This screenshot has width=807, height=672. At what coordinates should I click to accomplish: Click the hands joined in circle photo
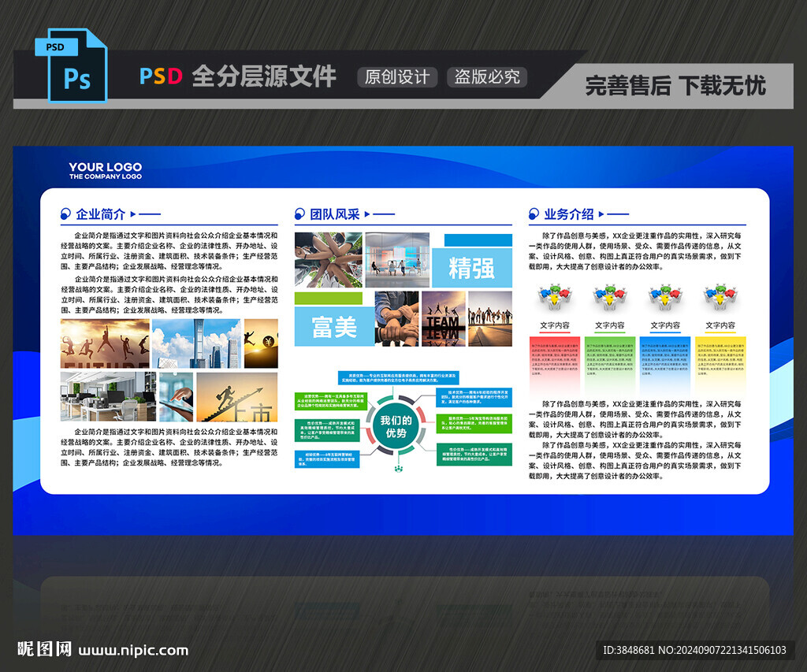tap(329, 260)
